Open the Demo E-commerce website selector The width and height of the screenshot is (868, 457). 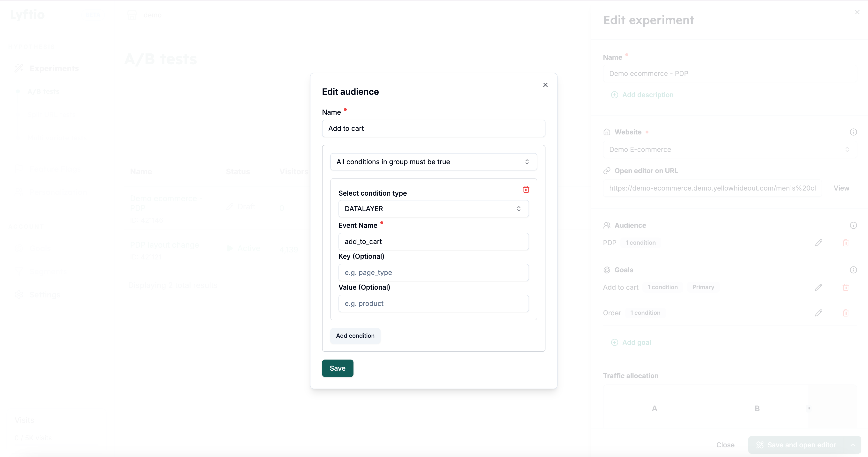729,149
